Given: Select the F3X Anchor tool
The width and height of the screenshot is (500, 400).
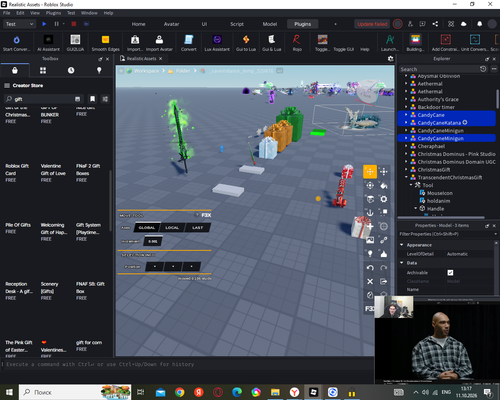Looking at the screenshot, I should (x=370, y=213).
